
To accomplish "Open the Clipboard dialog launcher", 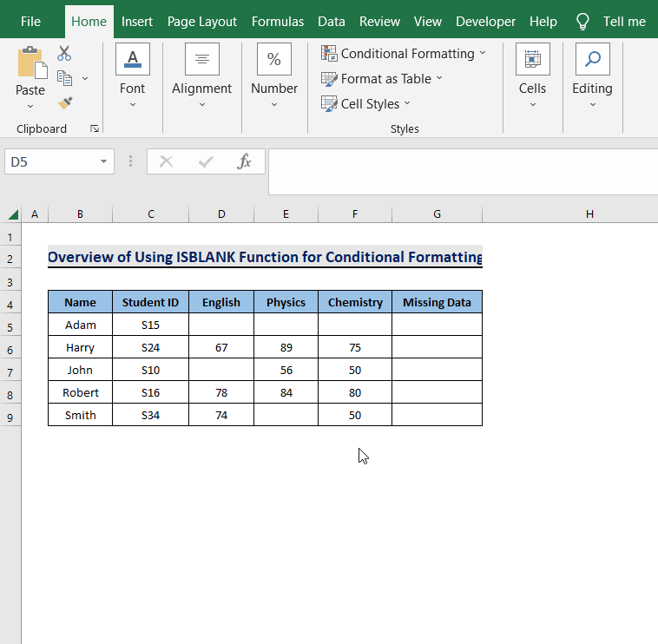I will (95, 128).
